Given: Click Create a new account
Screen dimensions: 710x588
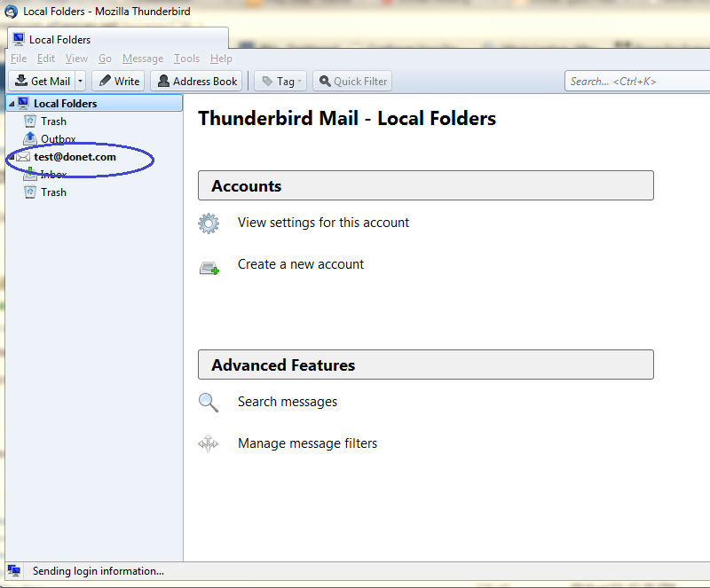Looking at the screenshot, I should coord(301,264).
